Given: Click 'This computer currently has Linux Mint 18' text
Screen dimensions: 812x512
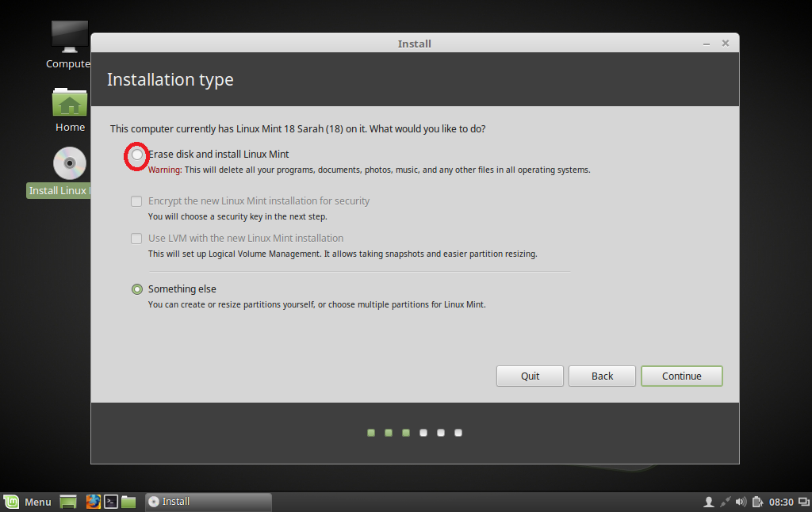Looking at the screenshot, I should (x=298, y=129).
